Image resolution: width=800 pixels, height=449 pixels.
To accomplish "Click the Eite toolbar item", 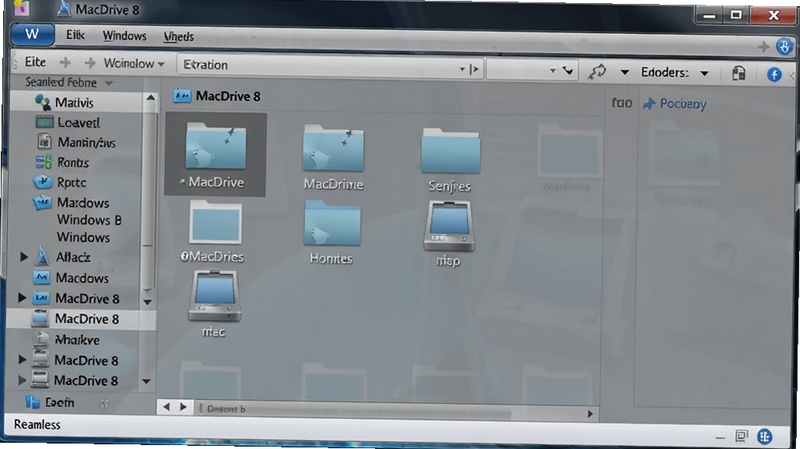I will pos(35,62).
